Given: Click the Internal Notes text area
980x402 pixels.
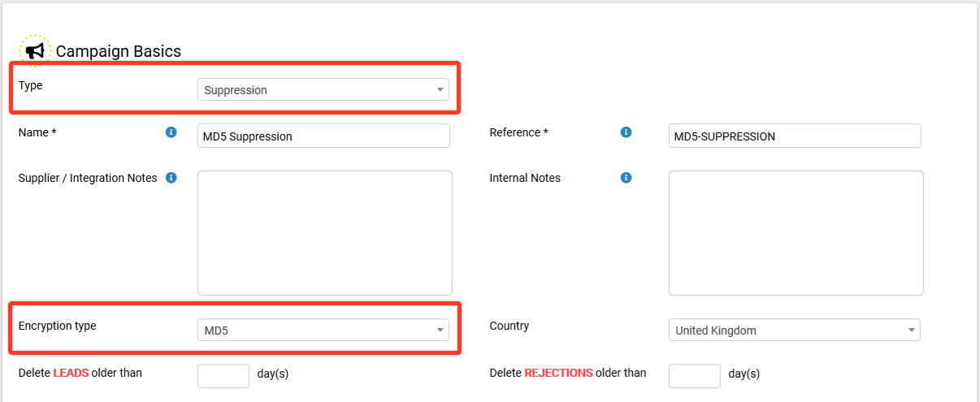Looking at the screenshot, I should click(796, 233).
